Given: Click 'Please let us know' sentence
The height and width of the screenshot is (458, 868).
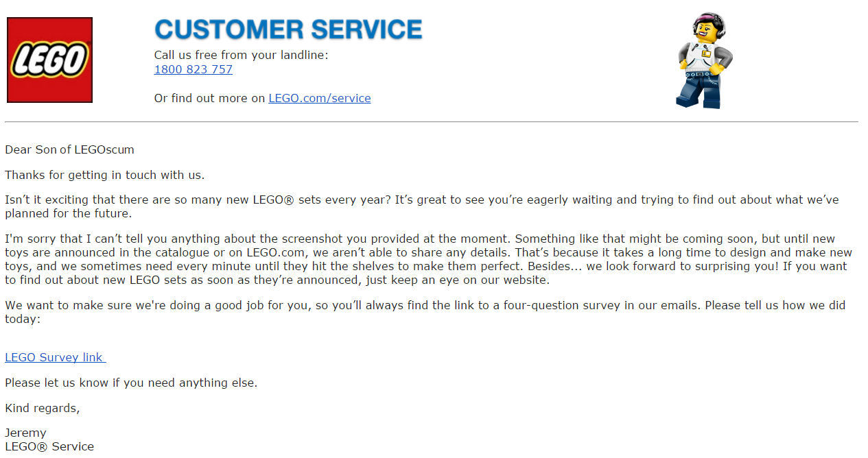Looking at the screenshot, I should click(x=131, y=383).
